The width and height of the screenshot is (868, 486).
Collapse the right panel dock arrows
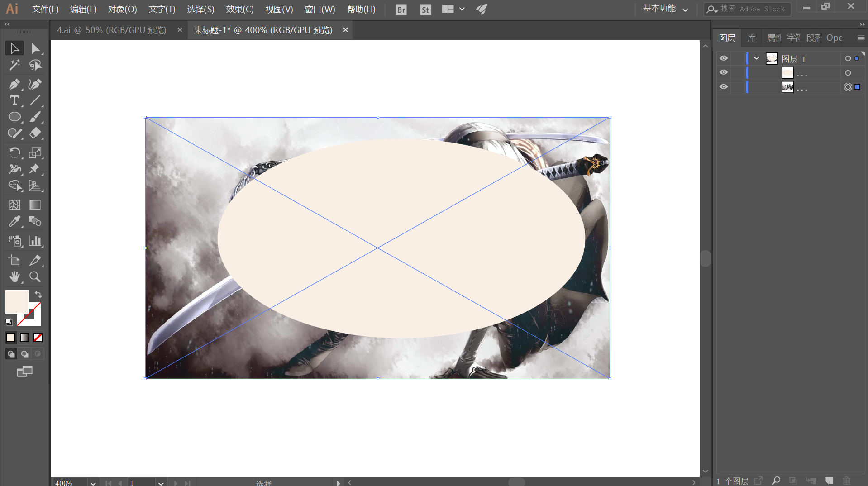(x=862, y=24)
